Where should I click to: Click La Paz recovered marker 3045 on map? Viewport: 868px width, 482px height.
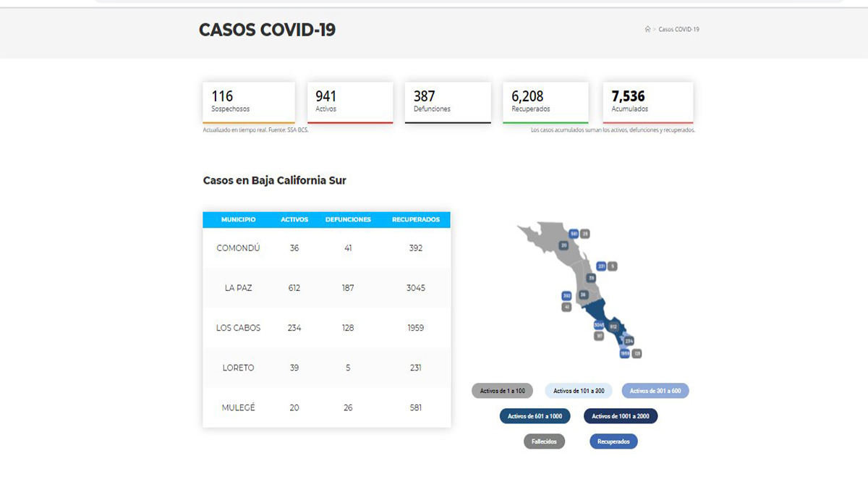[x=599, y=325]
